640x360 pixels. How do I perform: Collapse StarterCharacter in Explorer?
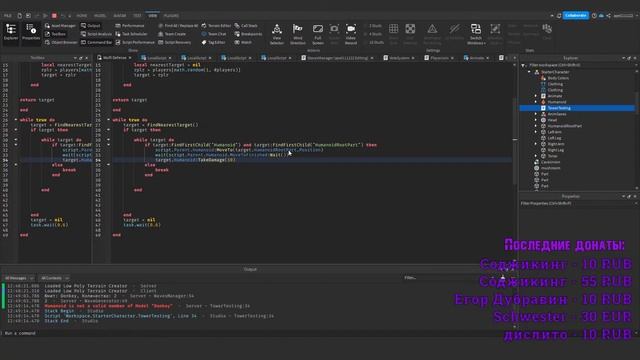[529, 72]
